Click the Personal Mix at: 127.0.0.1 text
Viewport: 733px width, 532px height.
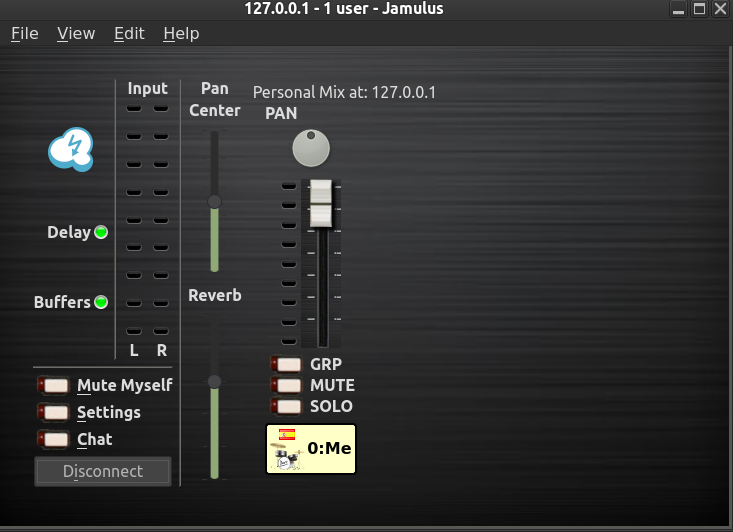click(x=344, y=92)
